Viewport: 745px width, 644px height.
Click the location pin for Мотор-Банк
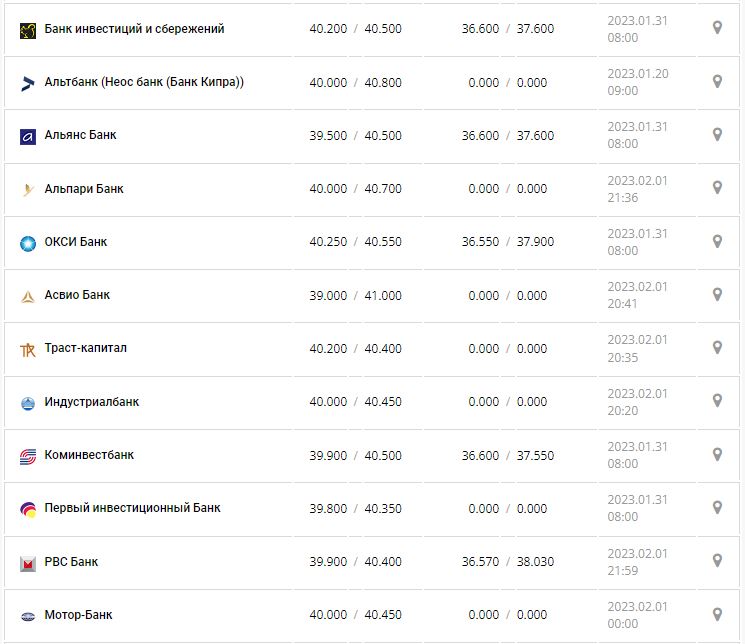(x=717, y=614)
